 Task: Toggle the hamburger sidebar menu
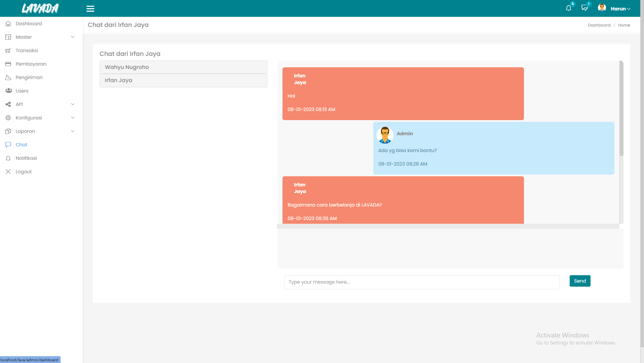[x=90, y=9]
